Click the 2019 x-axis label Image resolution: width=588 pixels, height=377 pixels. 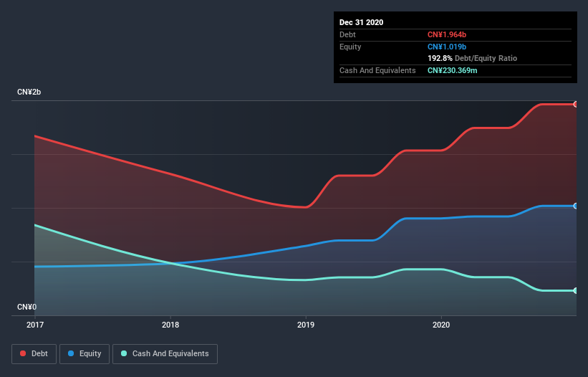pyautogui.click(x=306, y=325)
